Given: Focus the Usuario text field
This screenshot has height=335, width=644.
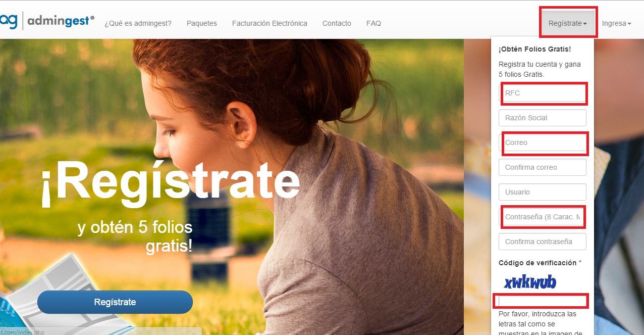Looking at the screenshot, I should point(543,192).
